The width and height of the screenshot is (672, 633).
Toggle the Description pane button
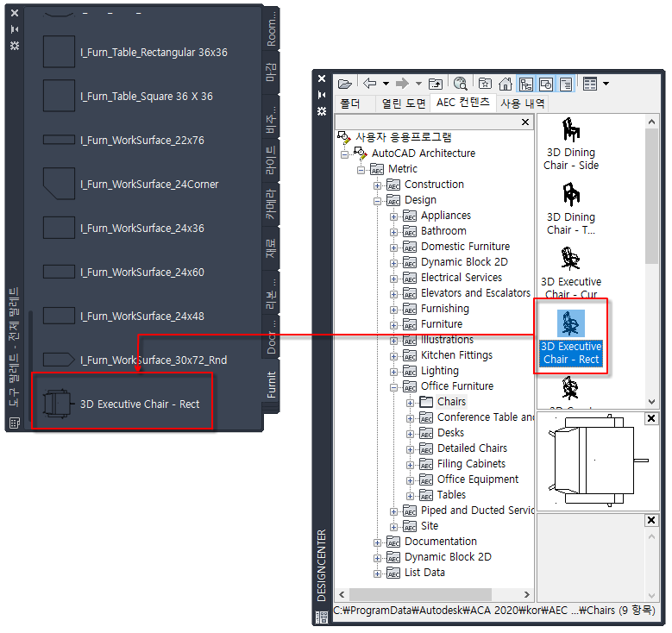(566, 84)
